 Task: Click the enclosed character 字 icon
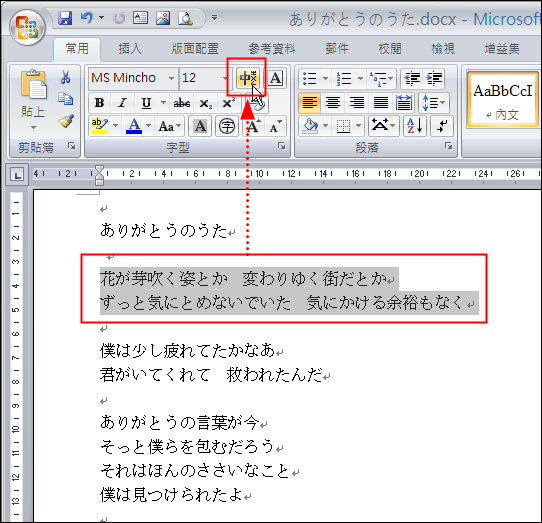227,126
